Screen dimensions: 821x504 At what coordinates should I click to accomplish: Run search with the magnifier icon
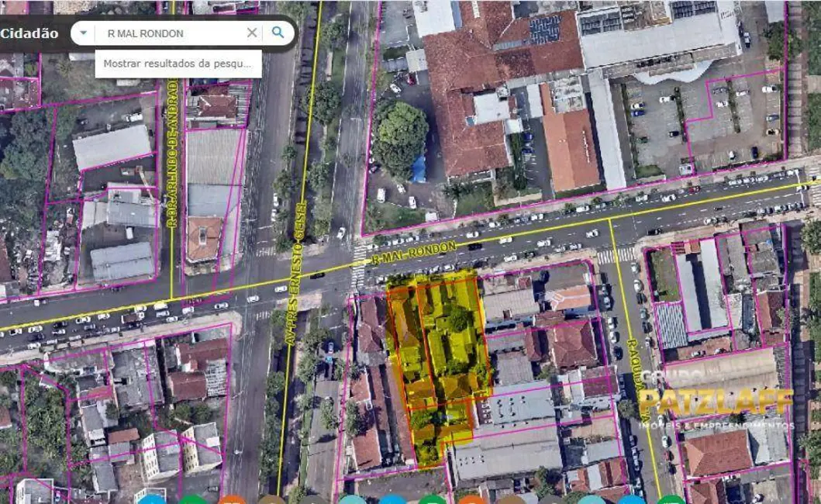pyautogui.click(x=278, y=33)
